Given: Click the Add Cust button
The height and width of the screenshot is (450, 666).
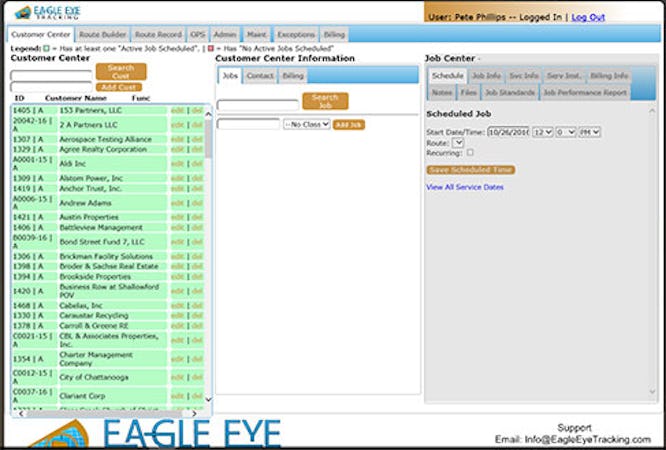Looking at the screenshot, I should [x=119, y=87].
